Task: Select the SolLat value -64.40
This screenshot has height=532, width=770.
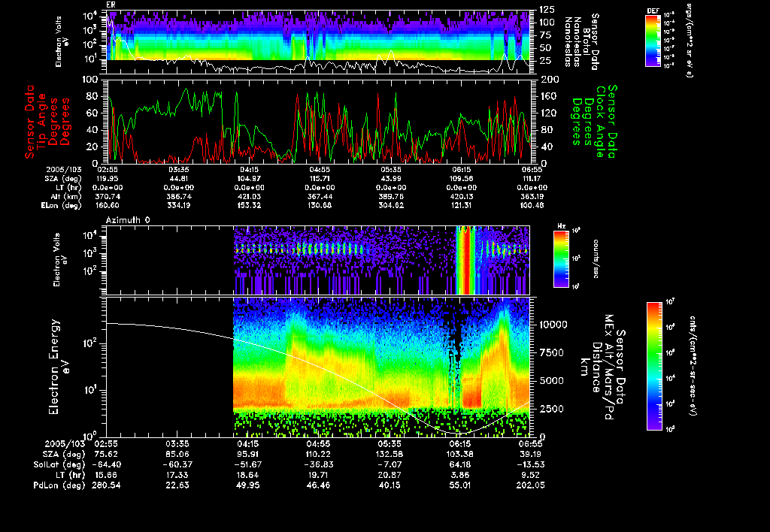Action: pos(107,464)
